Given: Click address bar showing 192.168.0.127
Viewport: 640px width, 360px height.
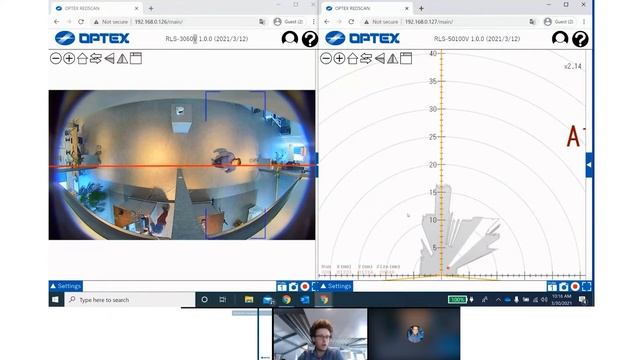Looking at the screenshot, I should tap(449, 22).
